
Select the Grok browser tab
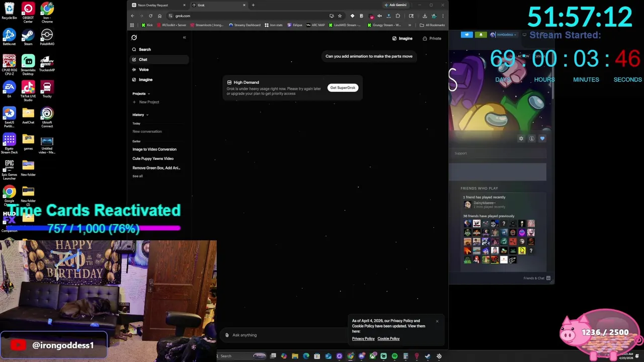(x=219, y=5)
